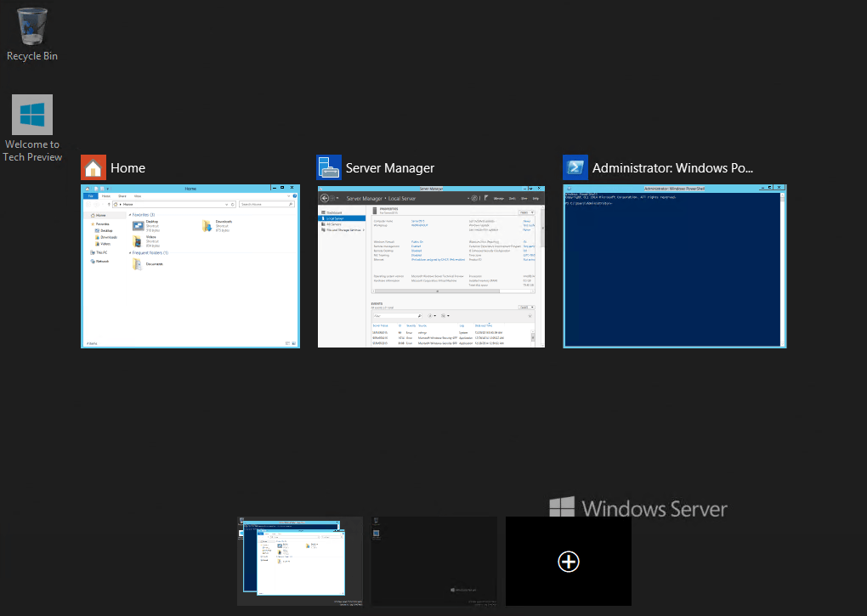Select Local Server in Server Manager sidebar
Screen dimensions: 867x616
pyautogui.click(x=334, y=218)
